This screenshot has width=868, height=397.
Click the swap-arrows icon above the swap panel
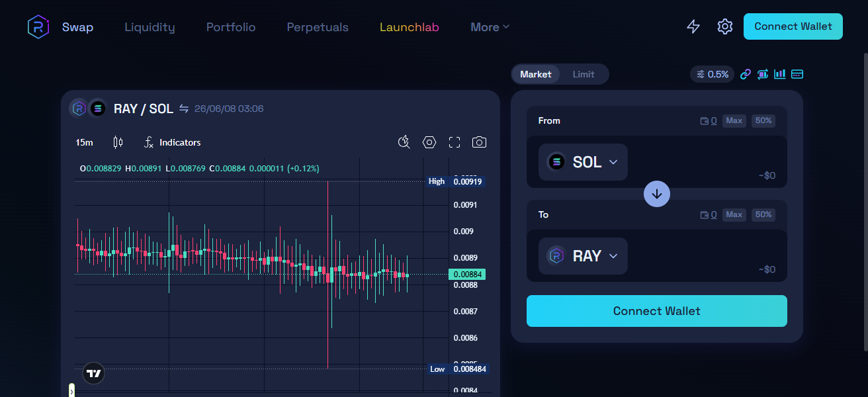763,74
